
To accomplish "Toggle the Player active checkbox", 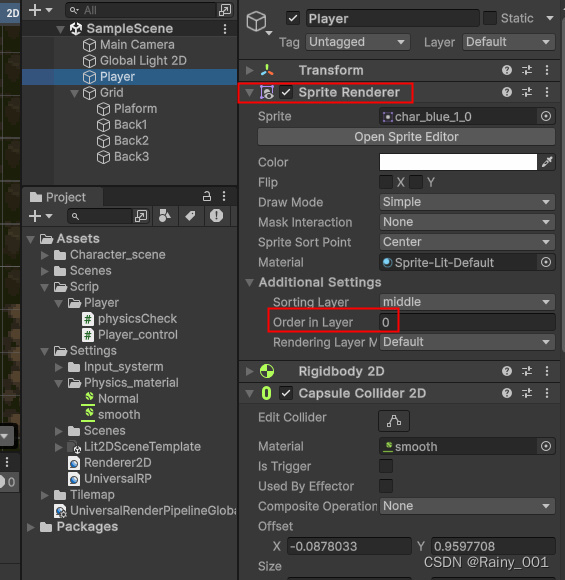I will pos(293,18).
